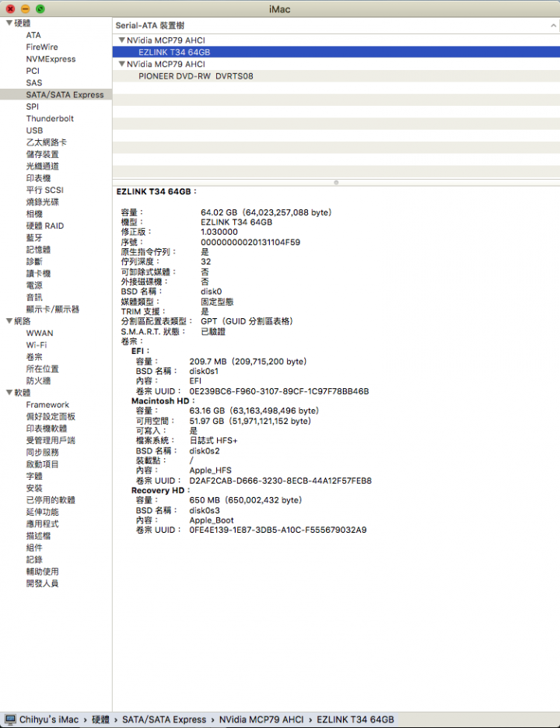
Task: Click Chihyu's iMac in path bar
Action: tap(49, 719)
